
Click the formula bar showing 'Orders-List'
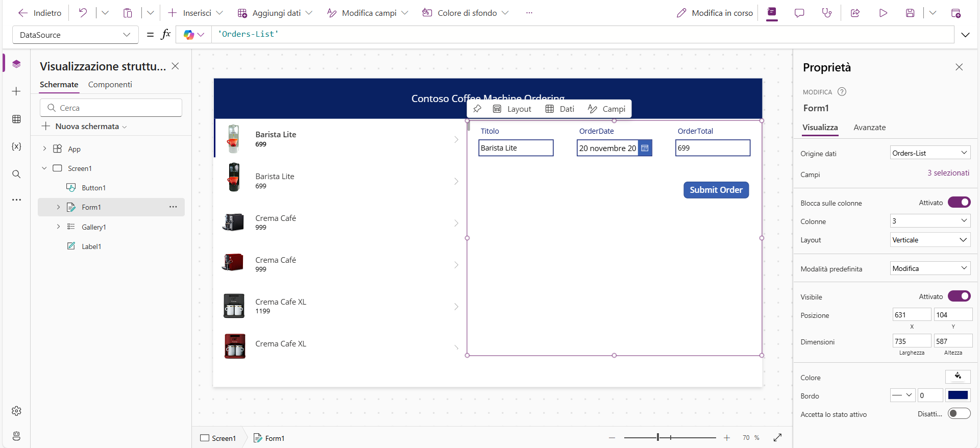pos(582,34)
